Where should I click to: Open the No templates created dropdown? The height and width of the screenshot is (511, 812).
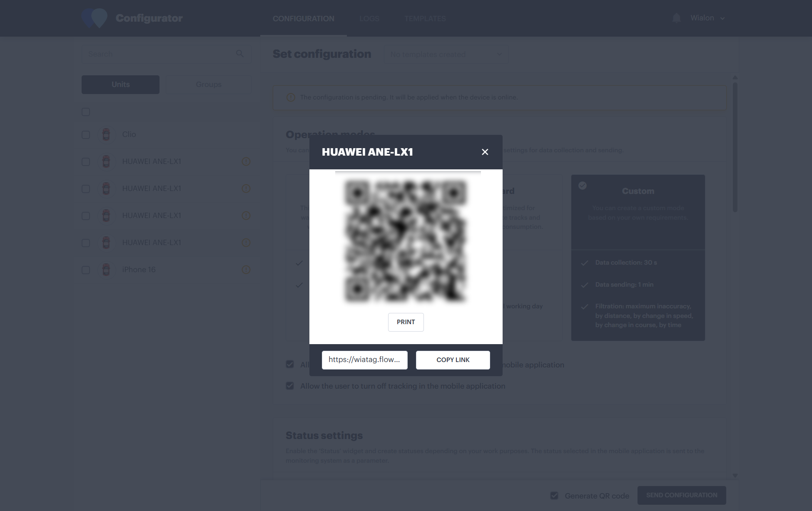coord(446,54)
